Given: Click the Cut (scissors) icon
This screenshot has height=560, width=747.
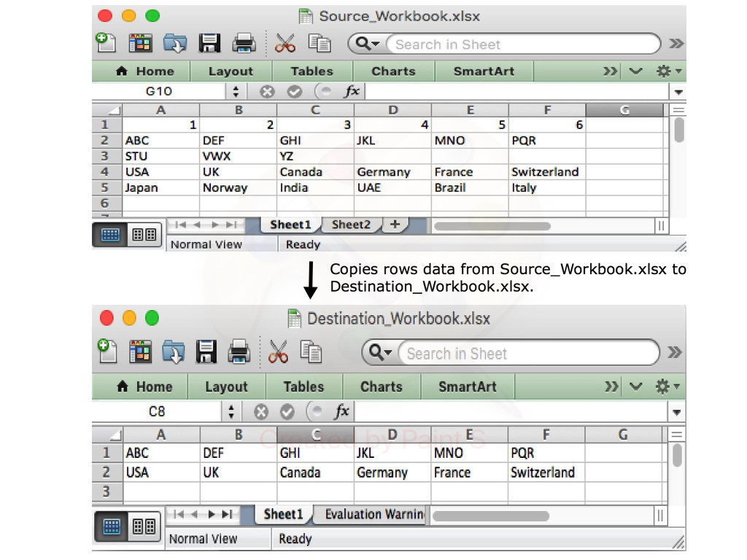Looking at the screenshot, I should (285, 43).
